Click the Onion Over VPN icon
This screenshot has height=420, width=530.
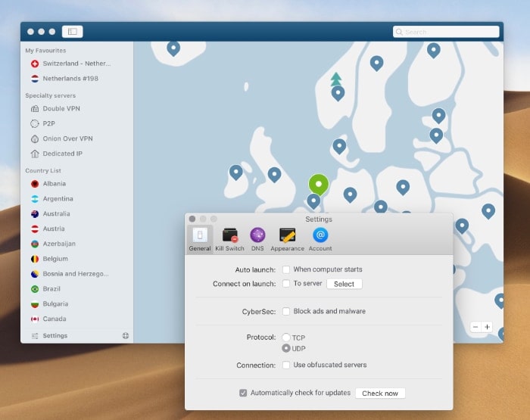point(35,138)
